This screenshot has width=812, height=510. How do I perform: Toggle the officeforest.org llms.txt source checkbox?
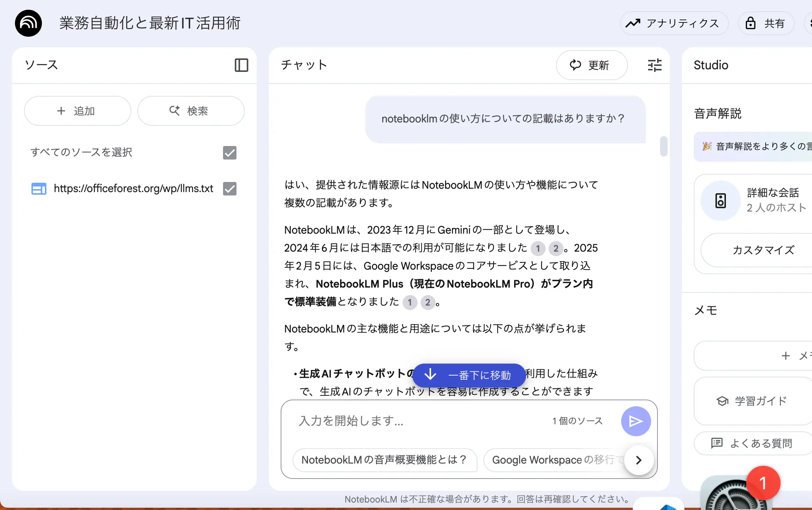[230, 189]
